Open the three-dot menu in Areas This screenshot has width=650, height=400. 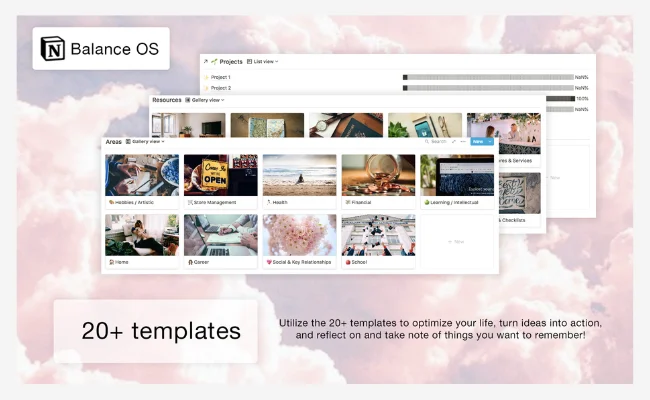coord(463,141)
